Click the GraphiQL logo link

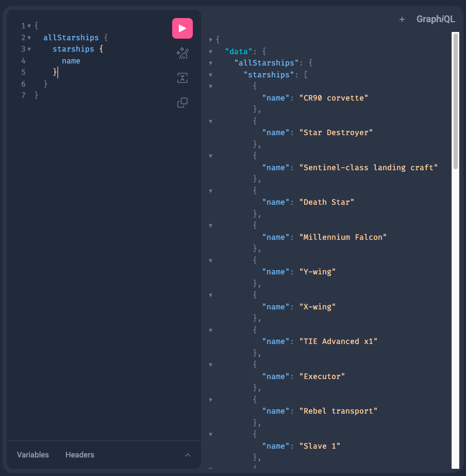[436, 19]
